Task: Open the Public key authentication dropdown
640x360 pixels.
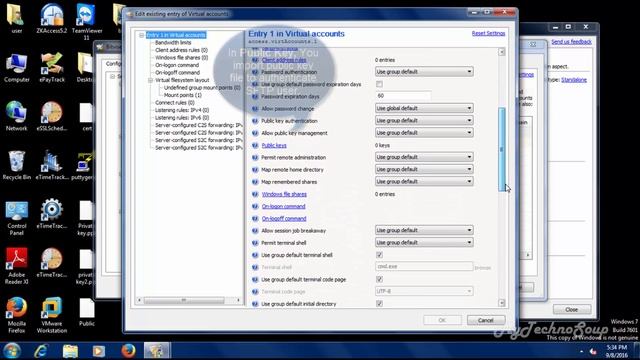Action: click(424, 120)
